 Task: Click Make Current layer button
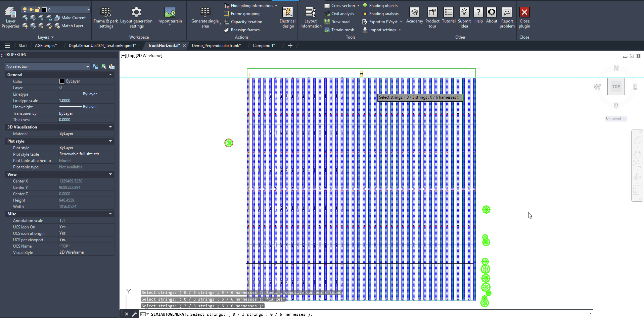[70, 18]
